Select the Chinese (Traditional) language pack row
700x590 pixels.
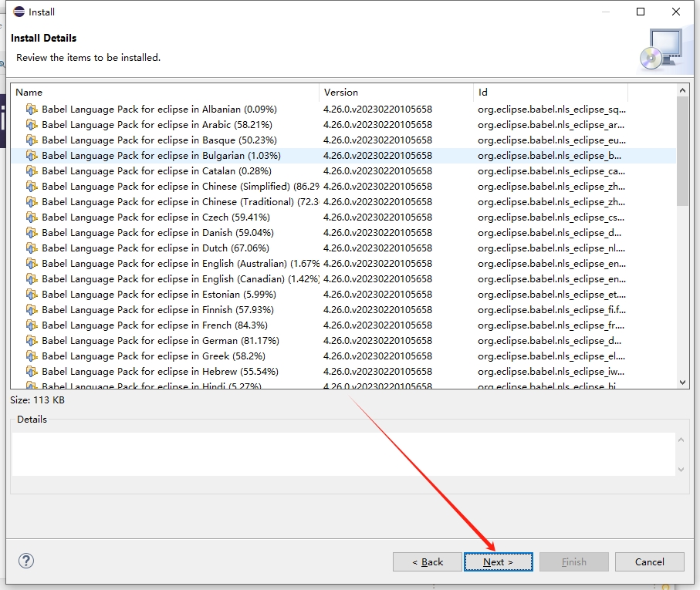pyautogui.click(x=343, y=202)
